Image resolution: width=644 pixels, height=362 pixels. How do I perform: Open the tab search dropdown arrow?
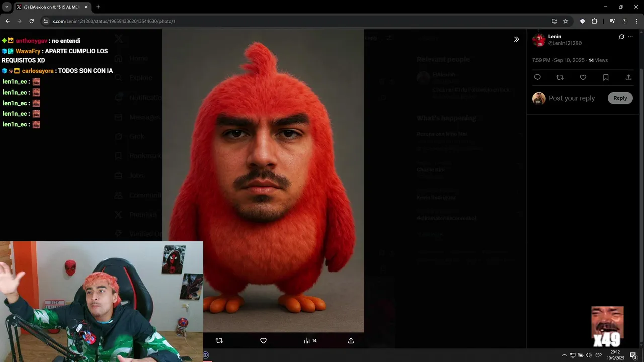click(7, 7)
